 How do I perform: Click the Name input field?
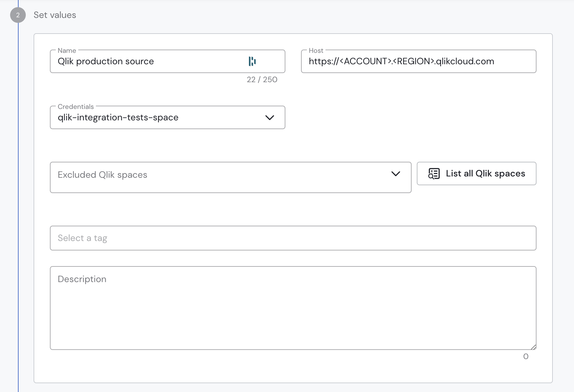click(168, 61)
